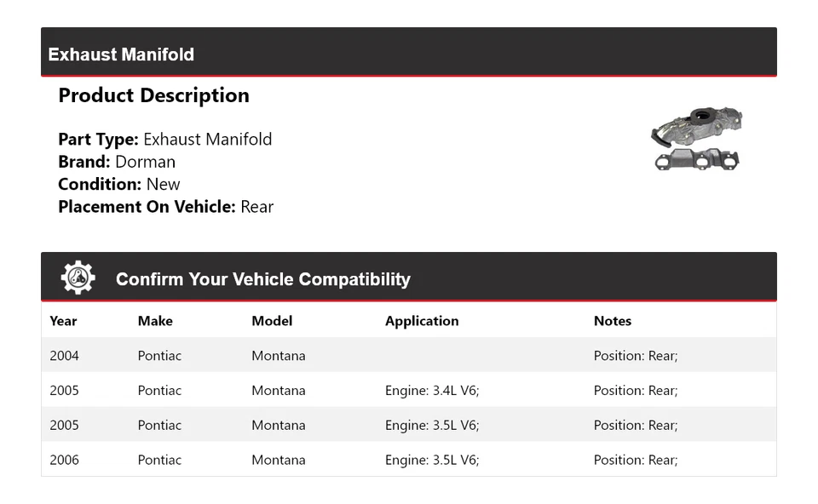This screenshot has width=818, height=504.
Task: Click the Confirm Your Vehicle Compatibility heading
Action: (262, 279)
